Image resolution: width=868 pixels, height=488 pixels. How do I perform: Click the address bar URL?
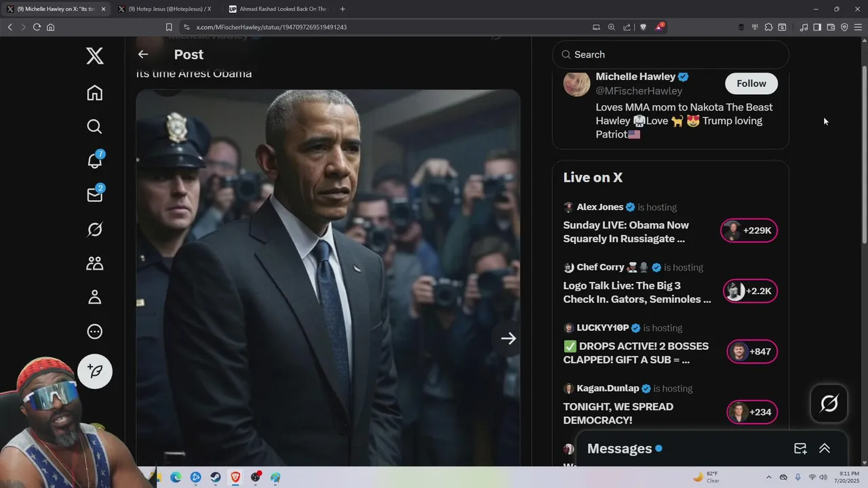click(271, 27)
